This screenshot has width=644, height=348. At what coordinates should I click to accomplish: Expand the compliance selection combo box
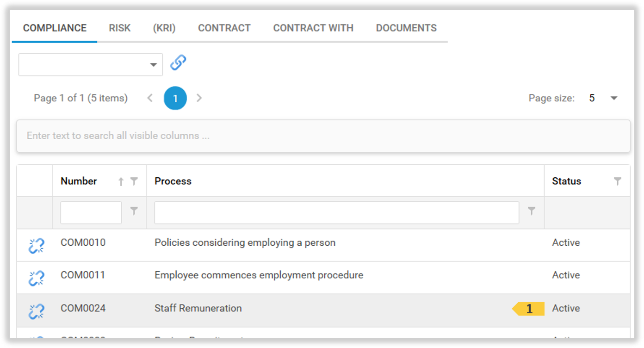pos(153,65)
